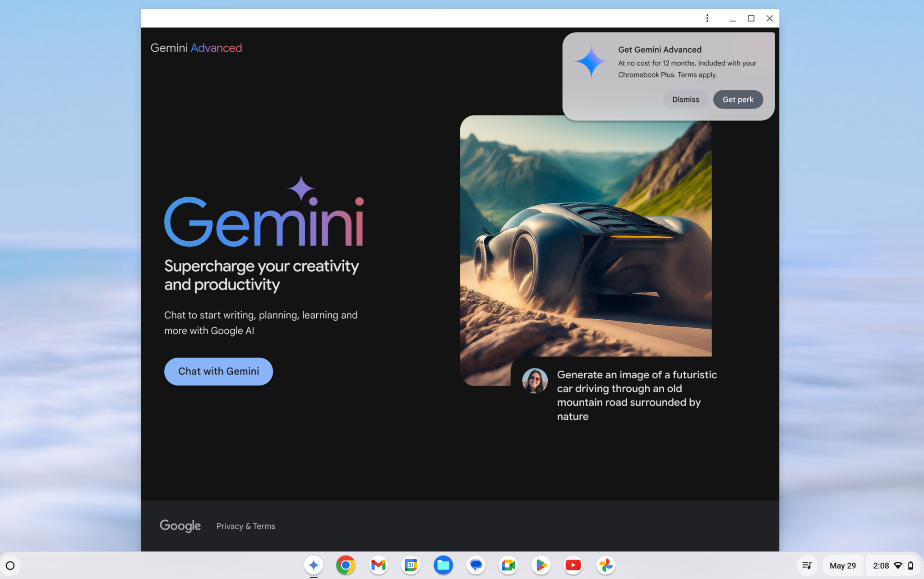The image size is (924, 579).
Task: Click the Chat with Gemini button
Action: click(218, 371)
